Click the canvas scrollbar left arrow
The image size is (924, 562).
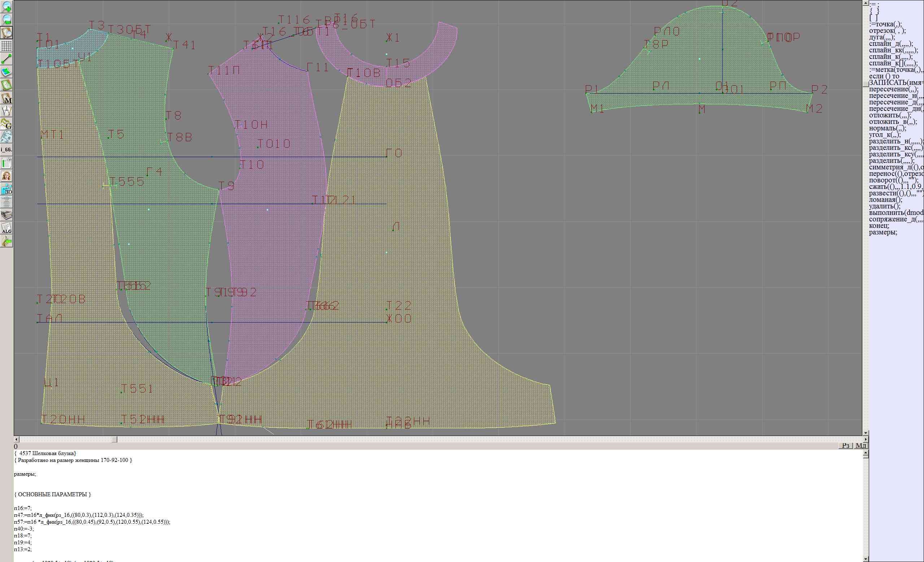coord(17,439)
